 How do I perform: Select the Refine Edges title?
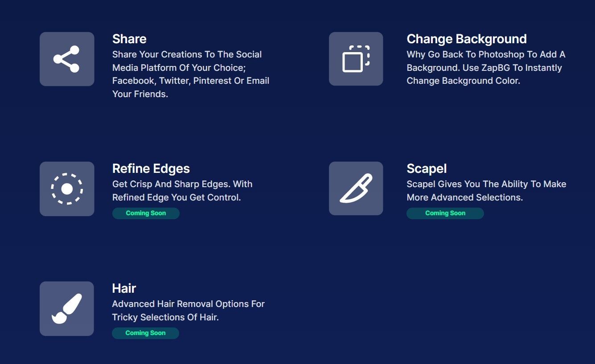151,168
